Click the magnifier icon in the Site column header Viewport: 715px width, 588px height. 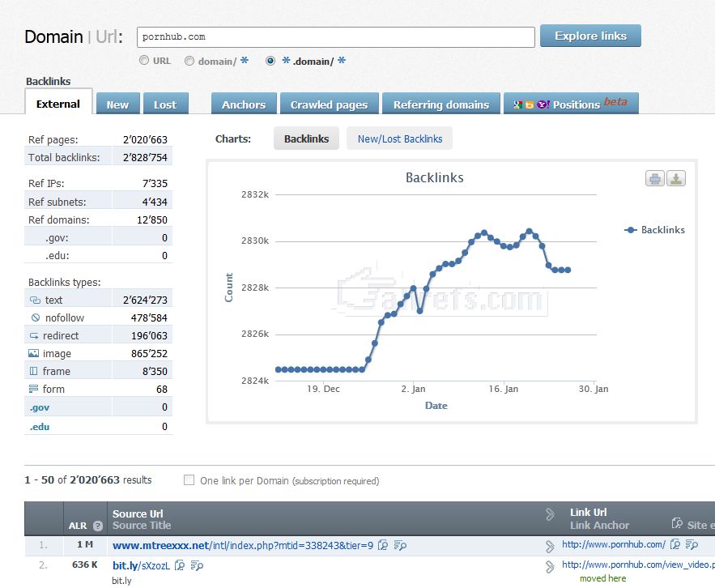(x=677, y=523)
